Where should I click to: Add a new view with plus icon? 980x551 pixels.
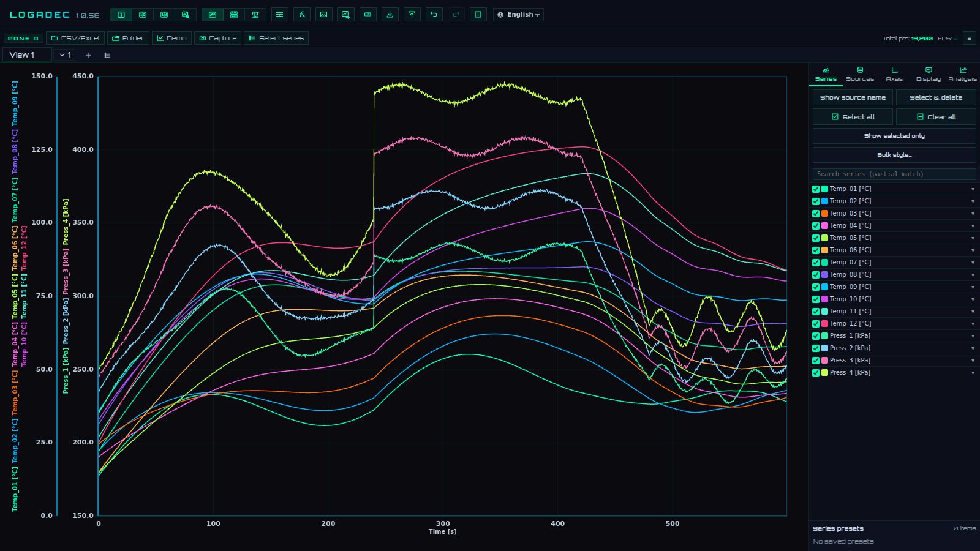pyautogui.click(x=88, y=55)
